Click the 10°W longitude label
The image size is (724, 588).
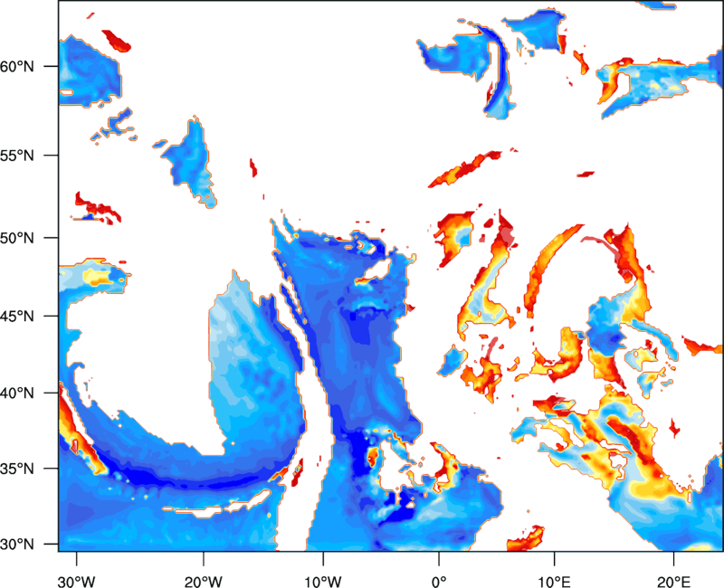[322, 582]
